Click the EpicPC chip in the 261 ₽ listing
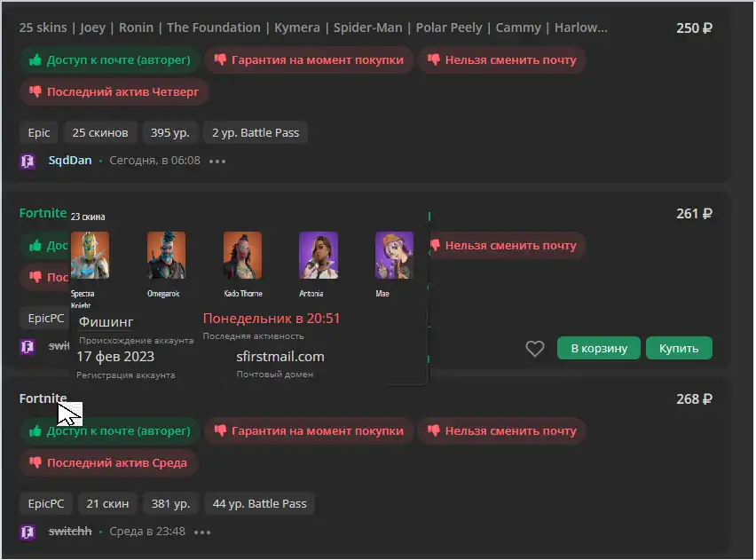Viewport: 756px width, 560px height. (x=45, y=319)
